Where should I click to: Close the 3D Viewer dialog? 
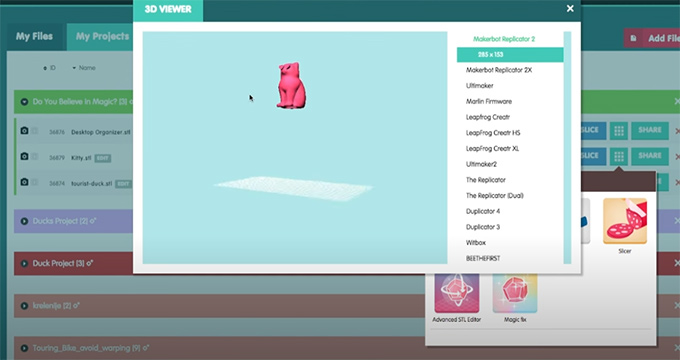[570, 9]
